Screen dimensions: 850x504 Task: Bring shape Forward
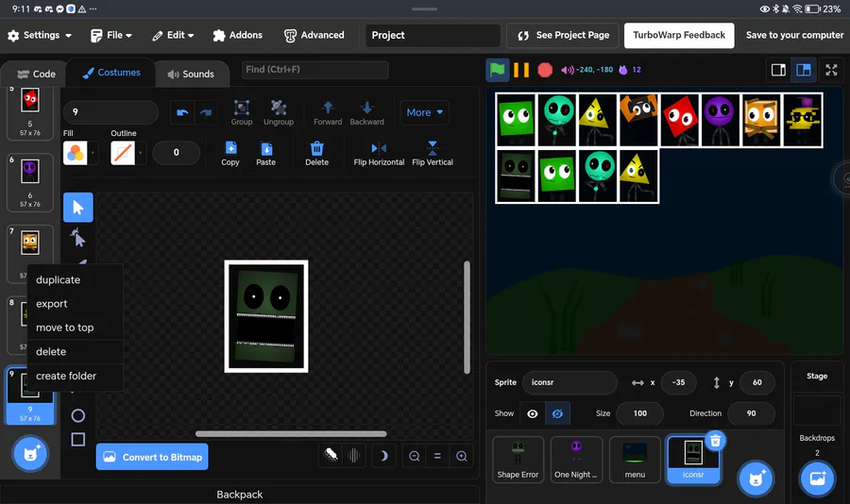[328, 112]
